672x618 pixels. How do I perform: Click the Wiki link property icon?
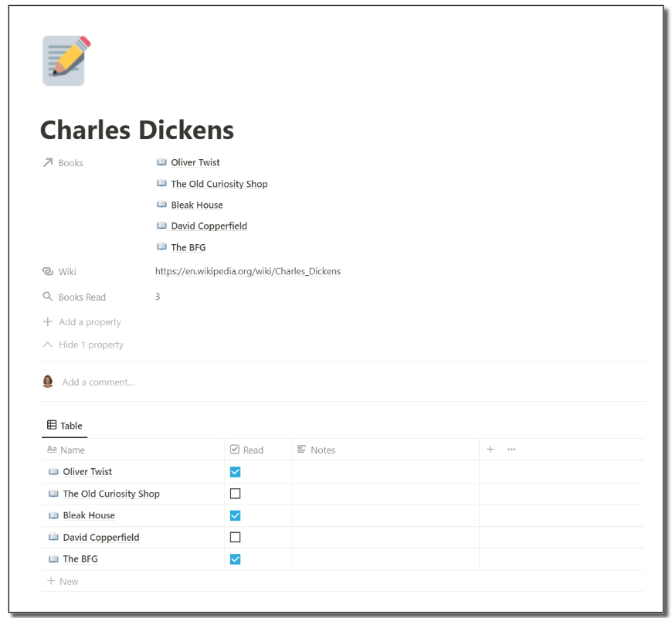click(48, 272)
